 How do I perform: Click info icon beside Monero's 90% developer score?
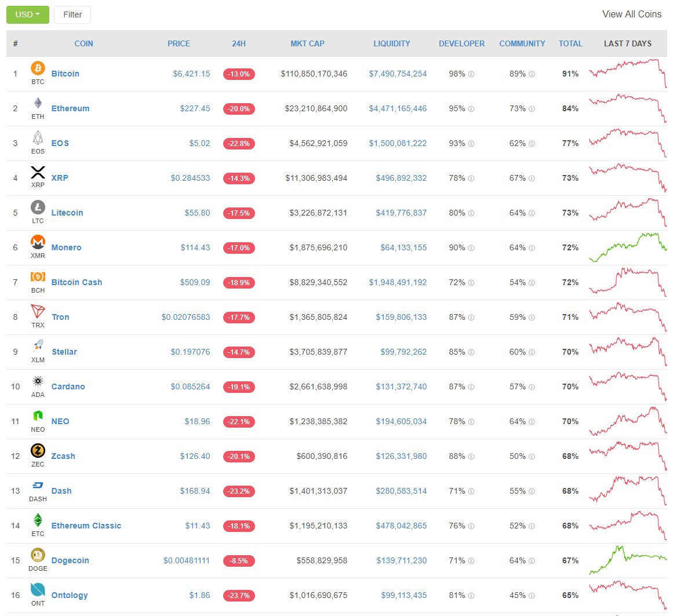[471, 248]
